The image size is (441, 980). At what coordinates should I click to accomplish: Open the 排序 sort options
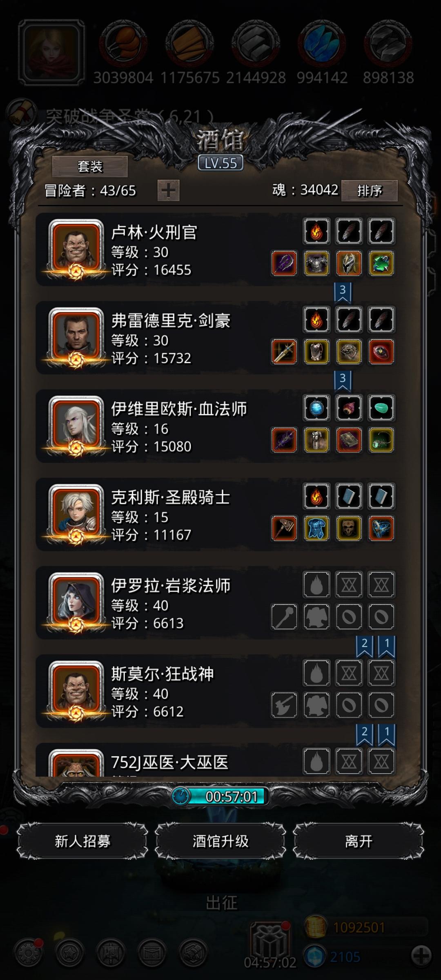370,190
